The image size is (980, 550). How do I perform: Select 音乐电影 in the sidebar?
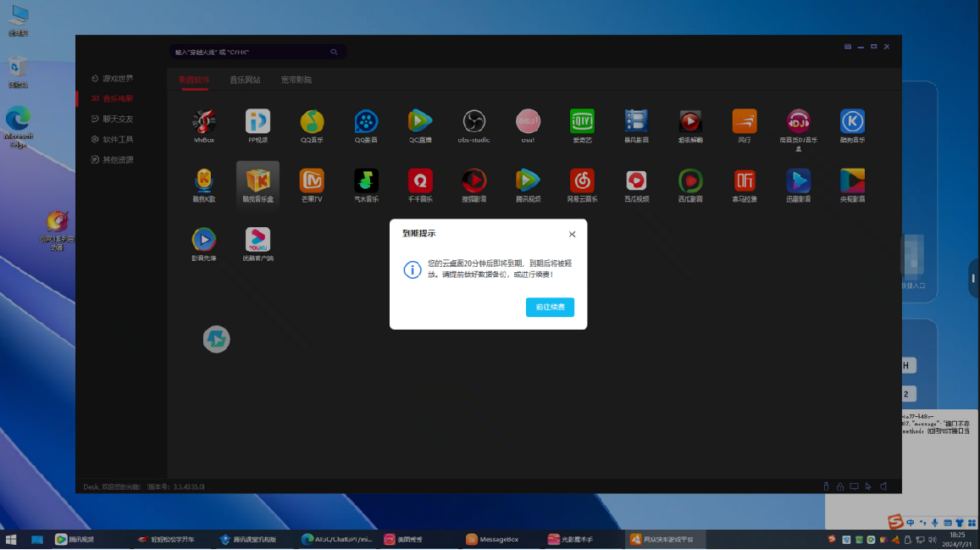click(113, 99)
